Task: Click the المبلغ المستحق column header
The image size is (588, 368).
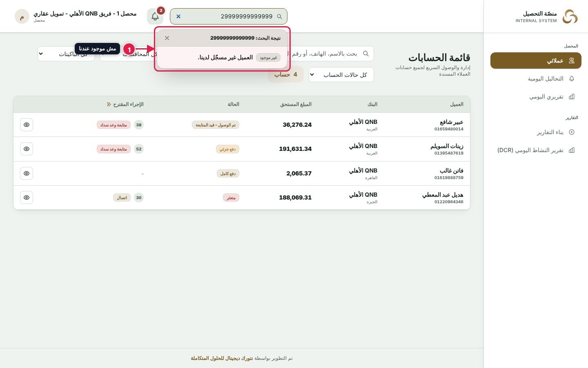Action: click(x=296, y=104)
